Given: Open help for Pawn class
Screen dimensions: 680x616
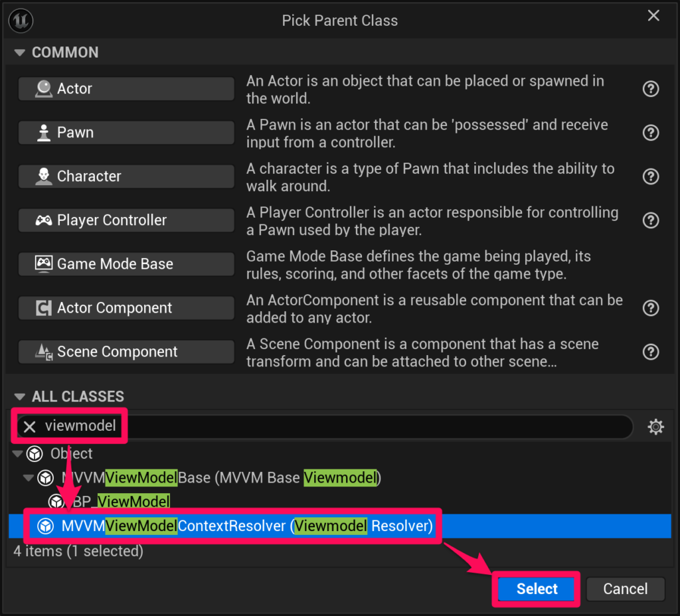Looking at the screenshot, I should [651, 133].
